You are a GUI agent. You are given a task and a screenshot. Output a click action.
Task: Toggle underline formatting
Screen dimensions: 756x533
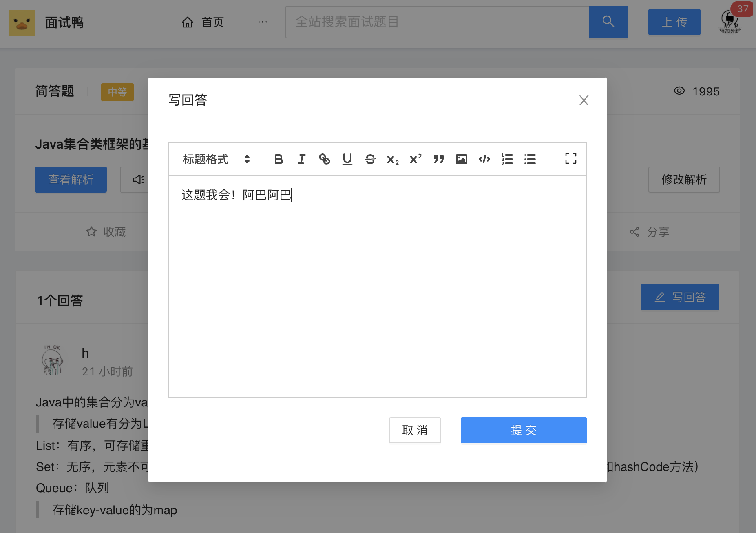[x=347, y=159]
